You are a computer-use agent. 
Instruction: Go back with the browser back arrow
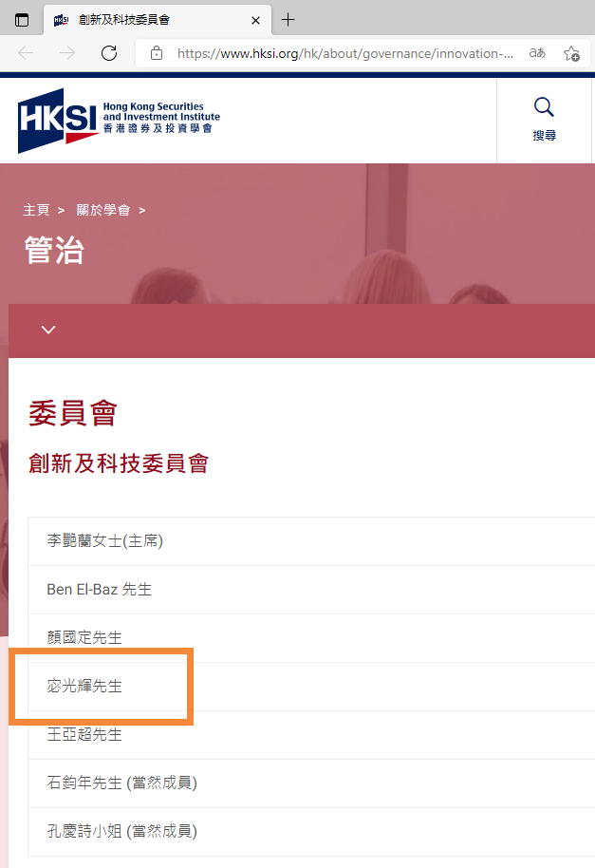(x=26, y=53)
